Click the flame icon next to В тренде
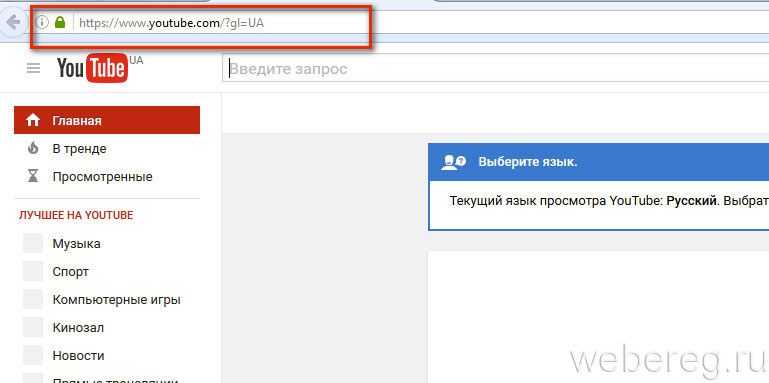Screen dimensions: 769x383 point(33,148)
